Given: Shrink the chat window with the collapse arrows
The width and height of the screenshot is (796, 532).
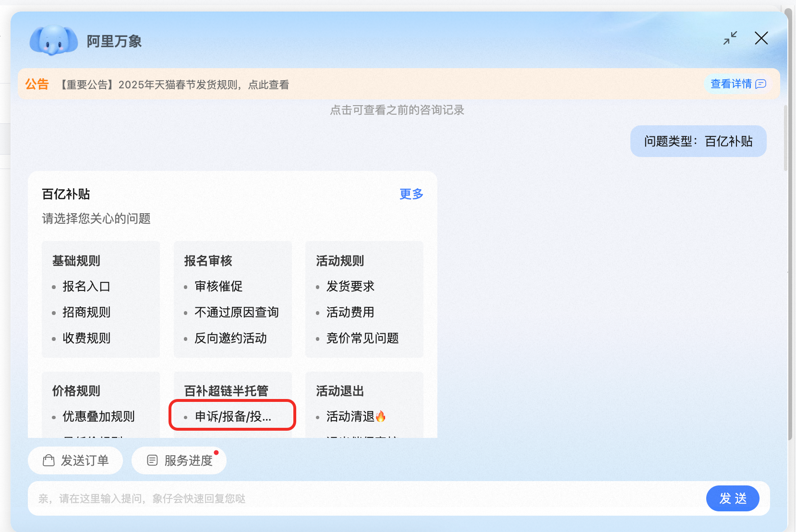Looking at the screenshot, I should (x=730, y=38).
